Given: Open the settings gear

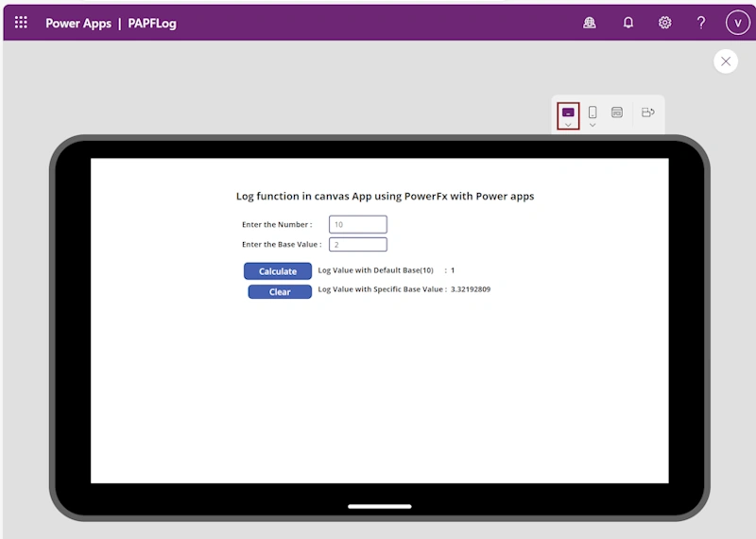Looking at the screenshot, I should point(665,23).
